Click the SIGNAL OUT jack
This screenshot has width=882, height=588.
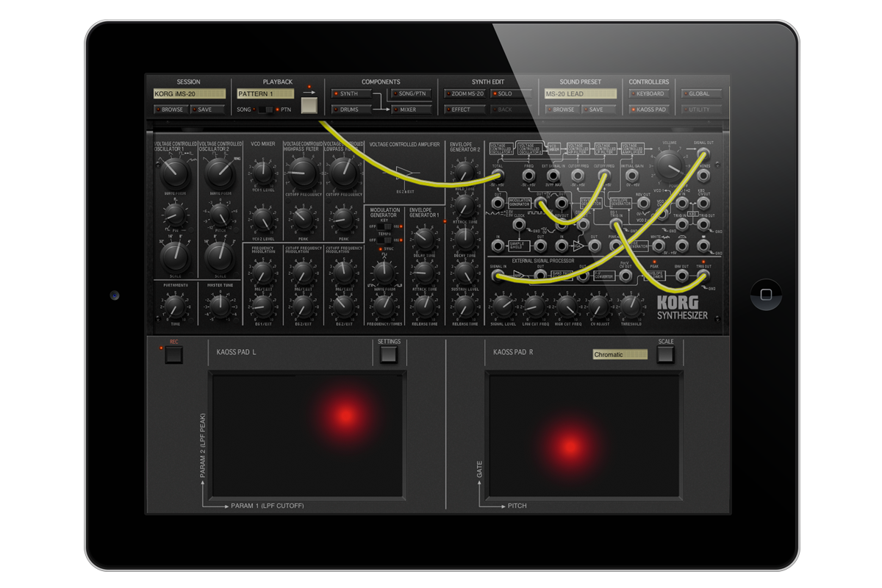[x=703, y=154]
